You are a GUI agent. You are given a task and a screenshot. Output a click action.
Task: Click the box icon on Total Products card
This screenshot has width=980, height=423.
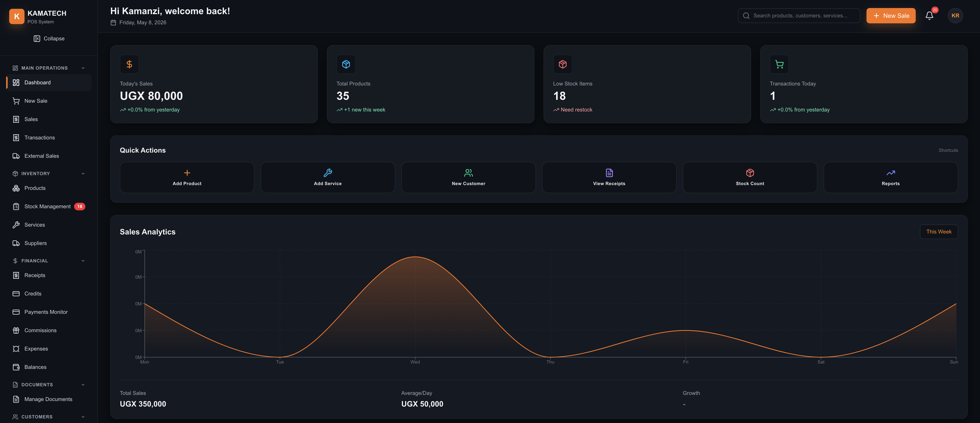[346, 64]
